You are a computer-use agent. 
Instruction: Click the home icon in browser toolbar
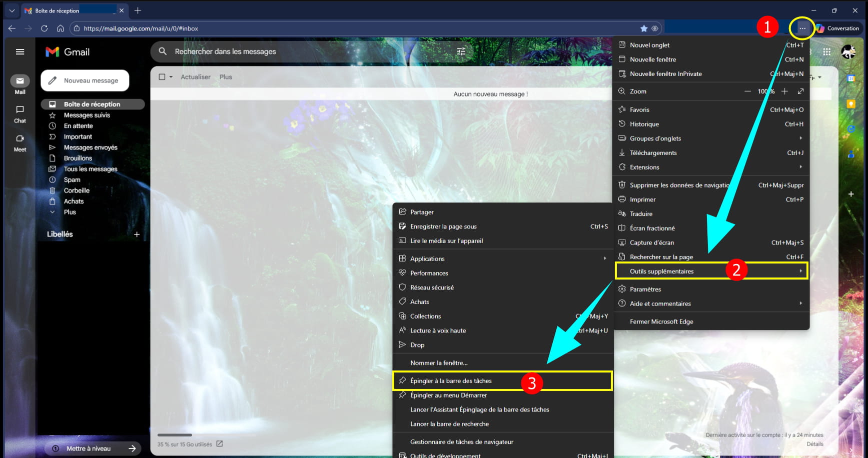point(60,28)
